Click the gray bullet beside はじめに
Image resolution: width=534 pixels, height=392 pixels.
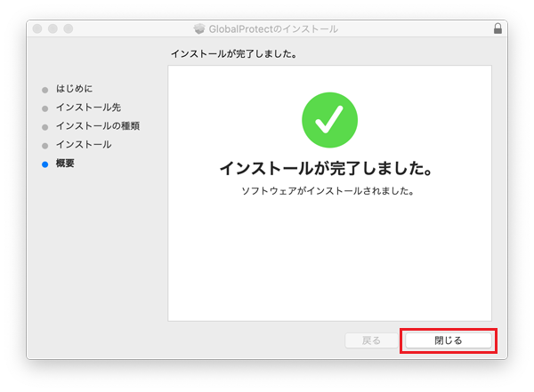pos(44,89)
